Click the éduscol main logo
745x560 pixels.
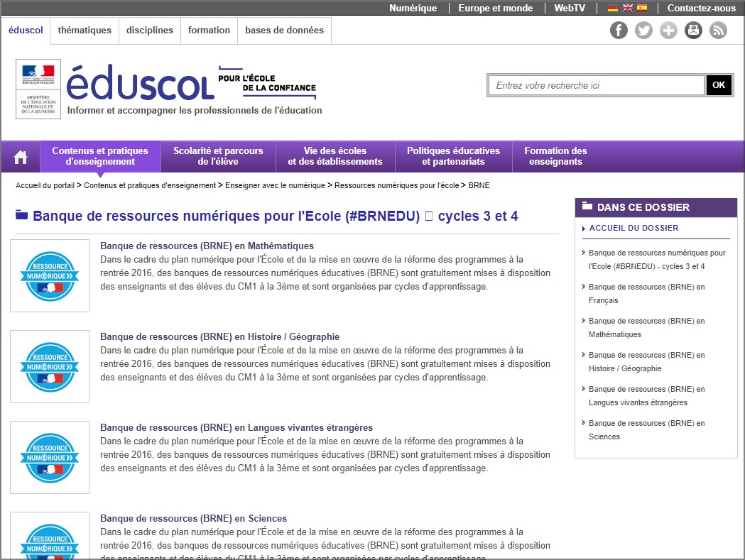coord(140,82)
